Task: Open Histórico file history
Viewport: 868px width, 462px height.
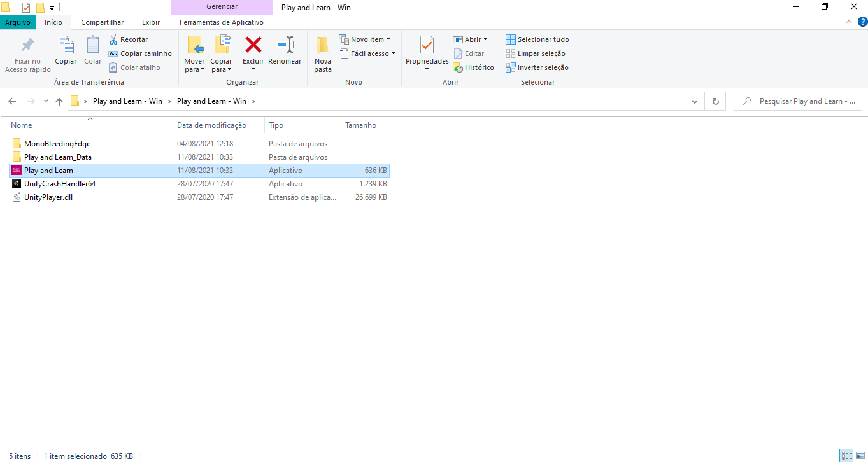Action: [473, 67]
